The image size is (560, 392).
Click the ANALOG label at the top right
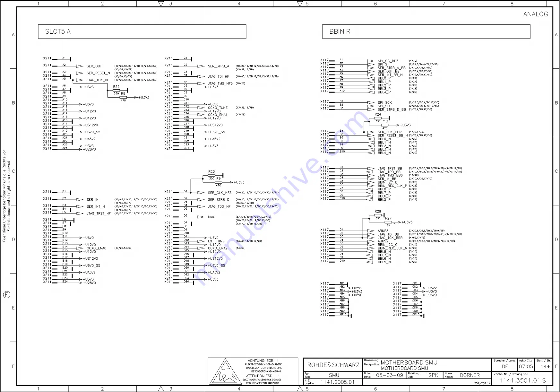point(536,14)
